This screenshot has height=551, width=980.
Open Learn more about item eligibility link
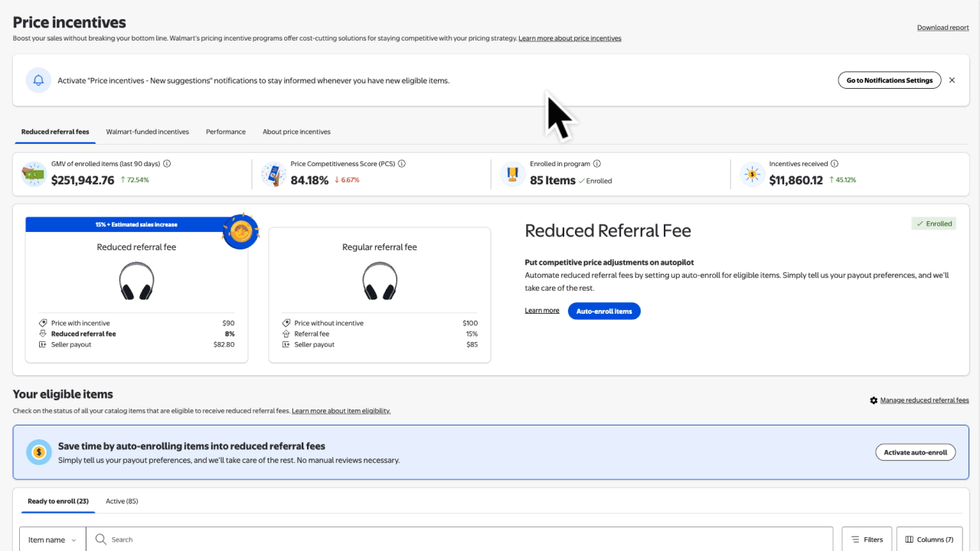[341, 411]
